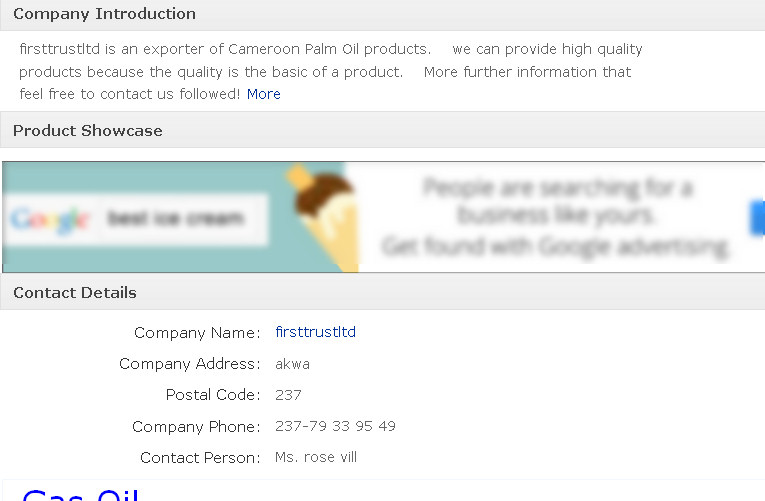The image size is (765, 501).
Task: Click the contact person name "Ms. rose vill"
Action: tap(316, 457)
